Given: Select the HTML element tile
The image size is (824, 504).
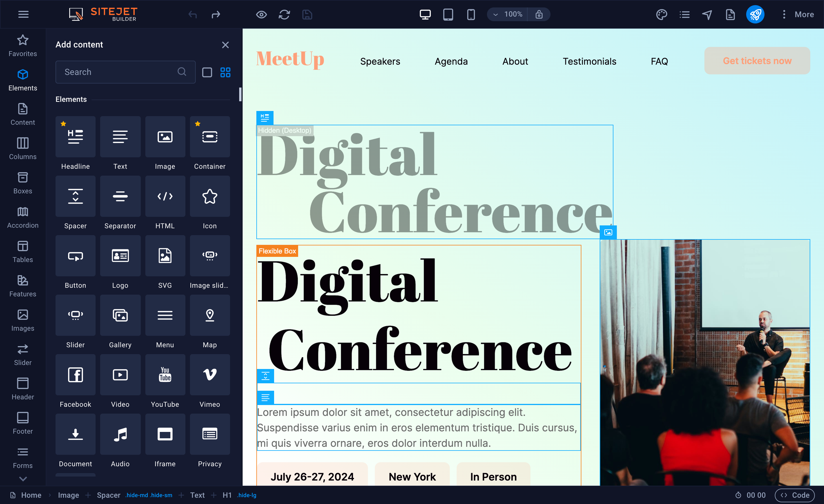Looking at the screenshot, I should [x=165, y=196].
